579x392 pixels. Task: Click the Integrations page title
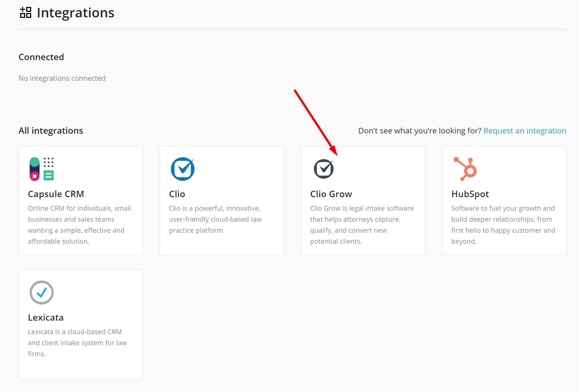(x=75, y=12)
